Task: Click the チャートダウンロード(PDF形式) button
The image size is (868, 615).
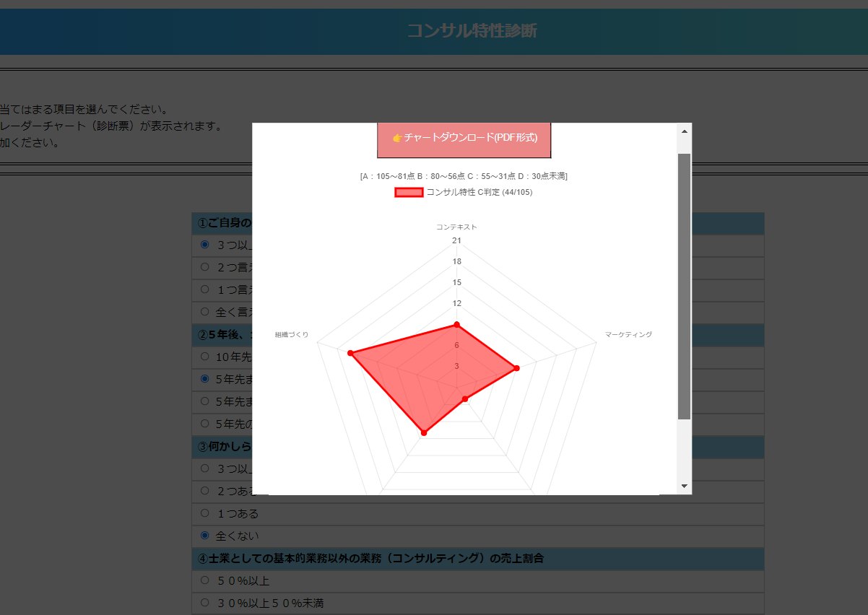Action: (x=464, y=140)
